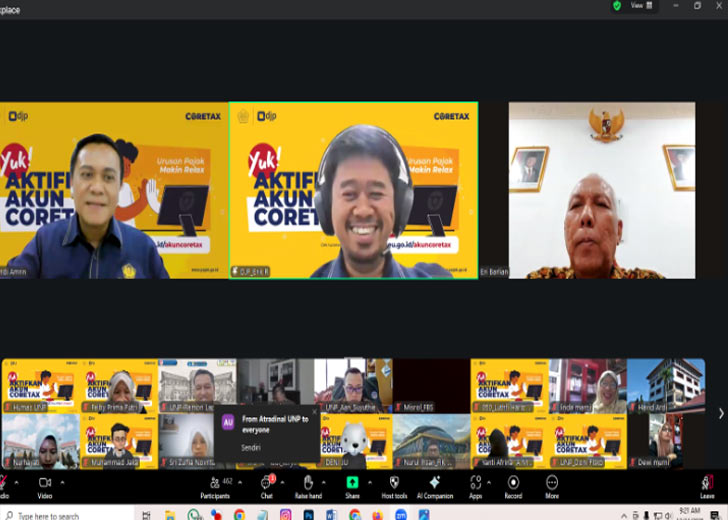Viewport: 728px width, 520px height.
Task: Close the chat message notification popup
Action: click(x=313, y=412)
